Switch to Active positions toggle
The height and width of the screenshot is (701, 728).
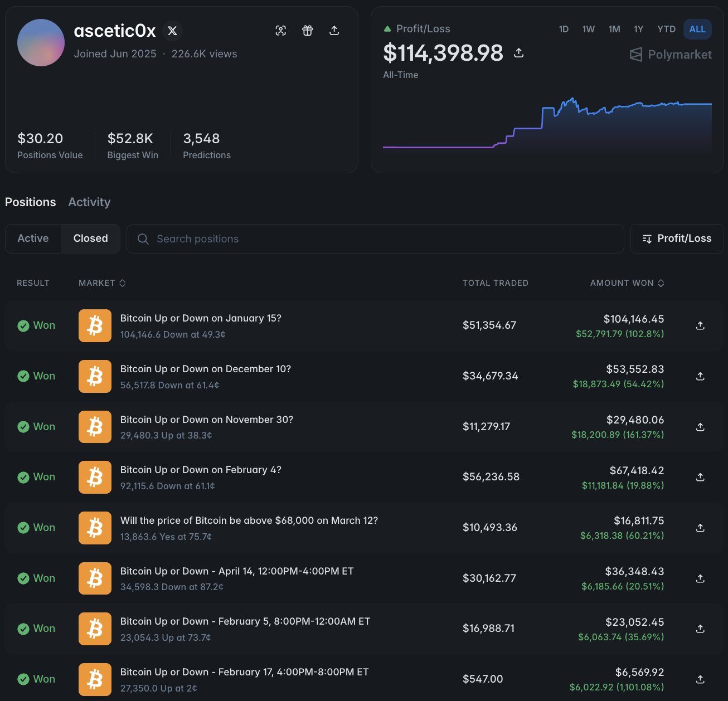33,238
